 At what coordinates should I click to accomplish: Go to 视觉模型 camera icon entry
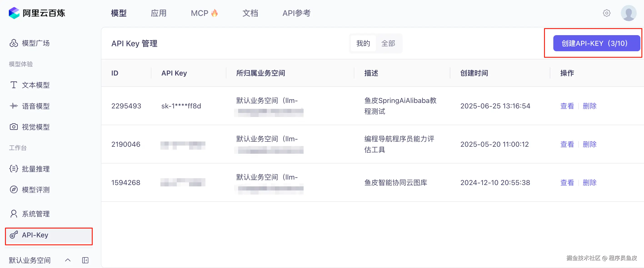(14, 127)
